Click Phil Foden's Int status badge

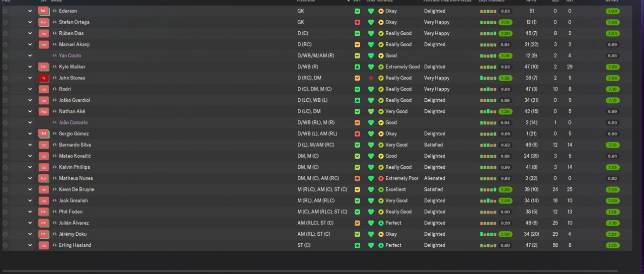coord(43,212)
